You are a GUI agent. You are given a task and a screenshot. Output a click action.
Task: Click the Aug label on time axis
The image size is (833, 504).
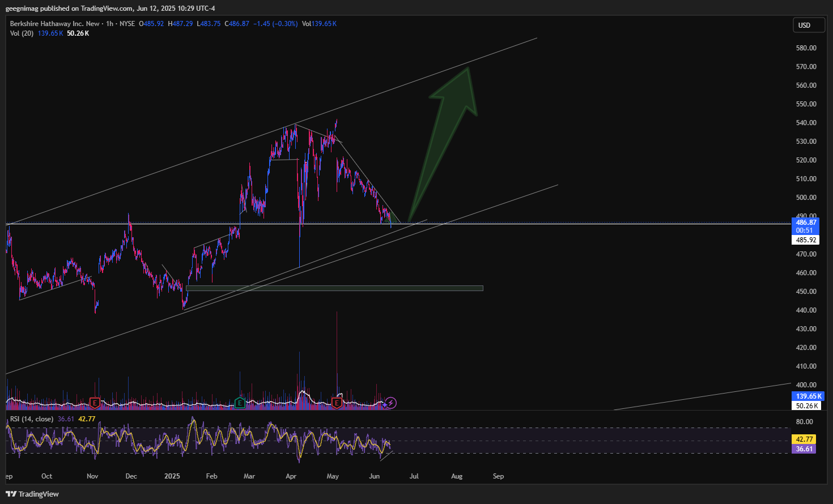(x=457, y=476)
